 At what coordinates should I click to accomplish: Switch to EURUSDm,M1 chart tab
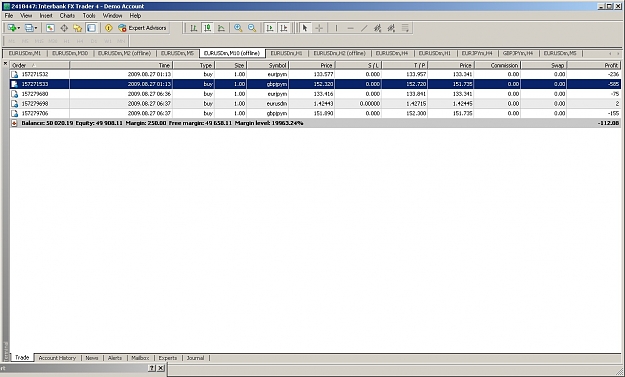click(x=25, y=53)
